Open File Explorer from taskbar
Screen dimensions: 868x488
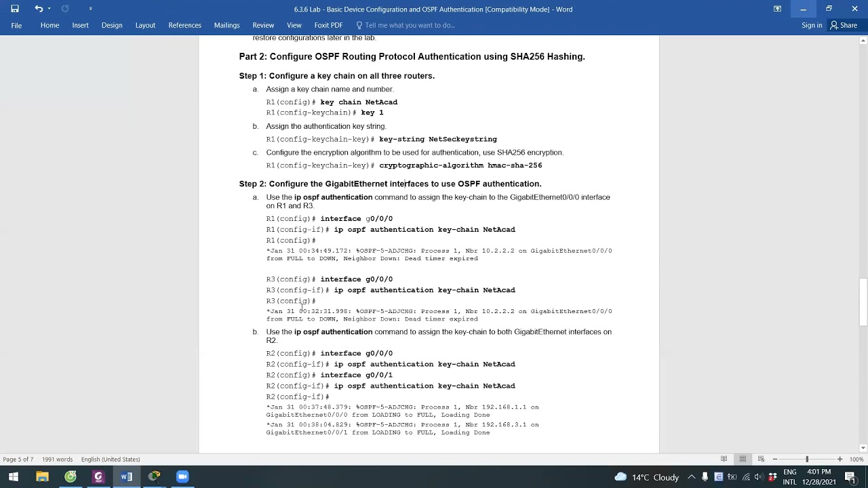(42, 476)
